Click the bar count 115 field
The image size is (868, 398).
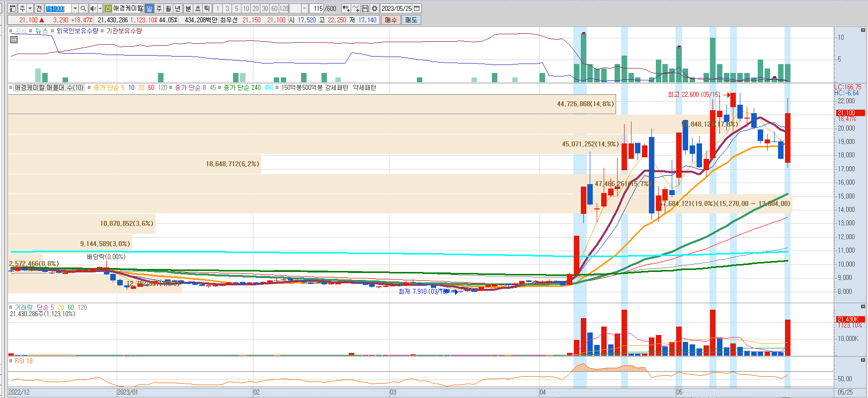pyautogui.click(x=316, y=8)
